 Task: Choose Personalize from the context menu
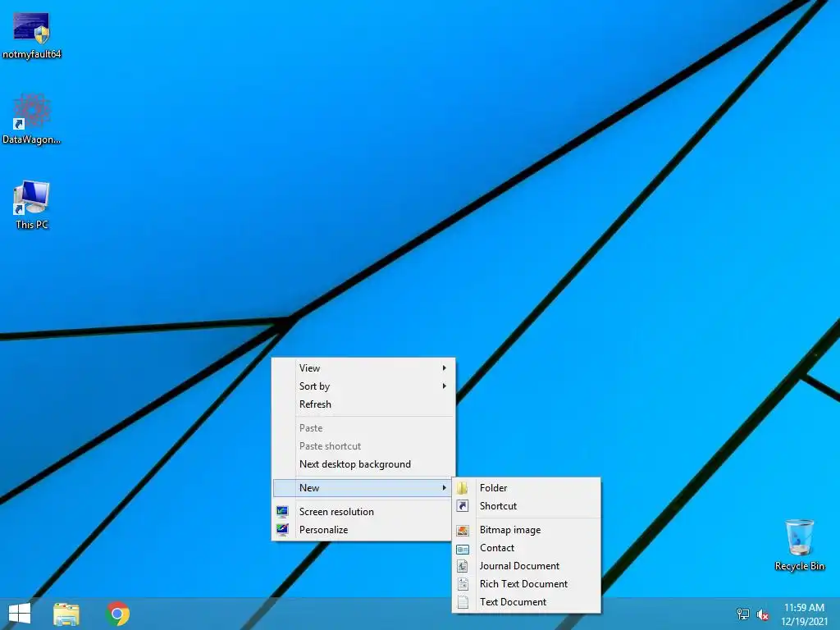click(363, 530)
